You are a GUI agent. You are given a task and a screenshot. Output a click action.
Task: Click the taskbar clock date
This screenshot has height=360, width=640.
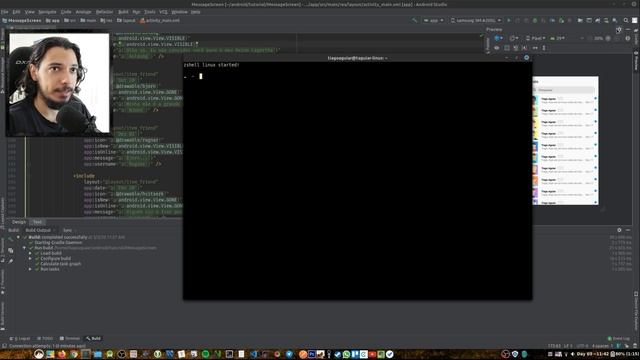(592, 354)
